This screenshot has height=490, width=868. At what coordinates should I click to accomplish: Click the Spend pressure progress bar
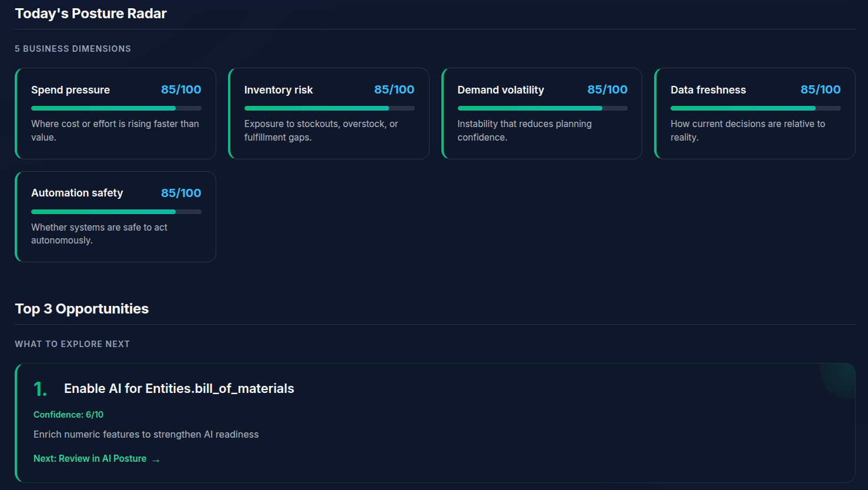(x=116, y=108)
